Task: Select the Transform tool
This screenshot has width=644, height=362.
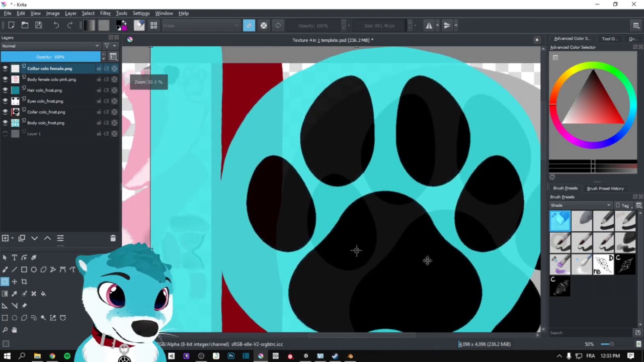Action: (5, 282)
